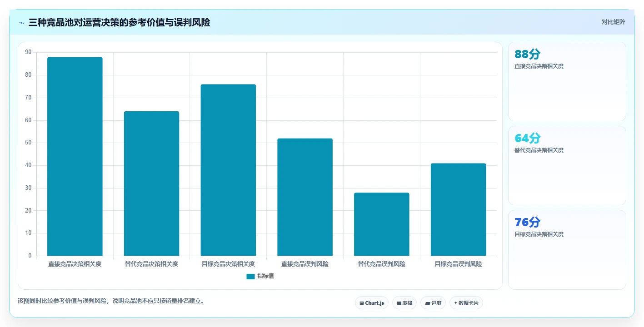Click the 对比矩阵 label in header
Viewport: 644px width, 327px height.
click(x=613, y=22)
